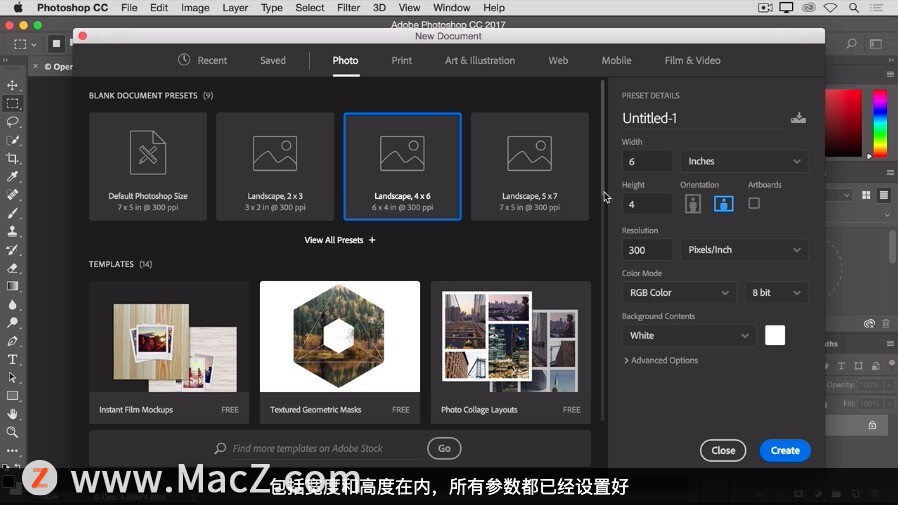Expand Advanced Options
This screenshot has width=898, height=505.
click(661, 360)
